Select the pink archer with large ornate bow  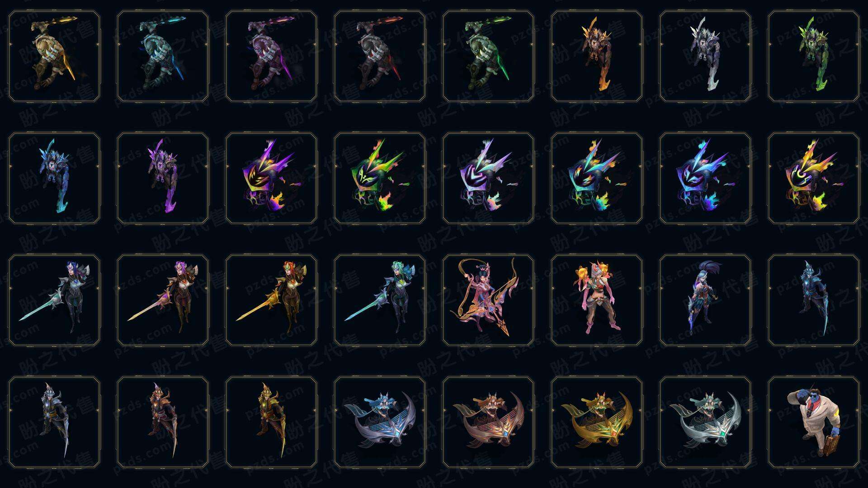[x=488, y=300]
